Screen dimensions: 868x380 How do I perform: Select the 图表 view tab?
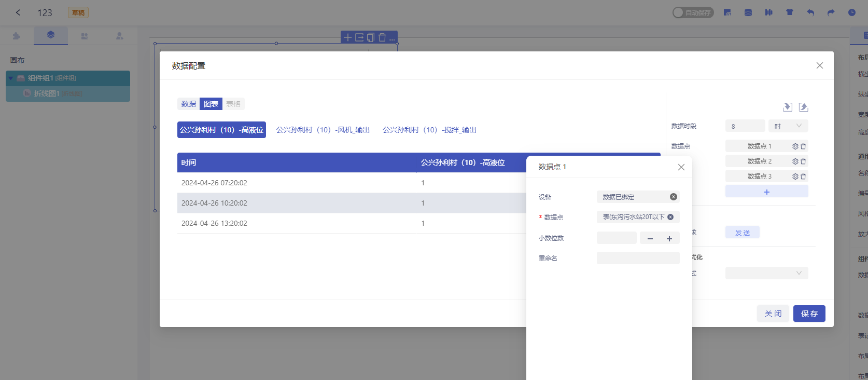click(211, 104)
